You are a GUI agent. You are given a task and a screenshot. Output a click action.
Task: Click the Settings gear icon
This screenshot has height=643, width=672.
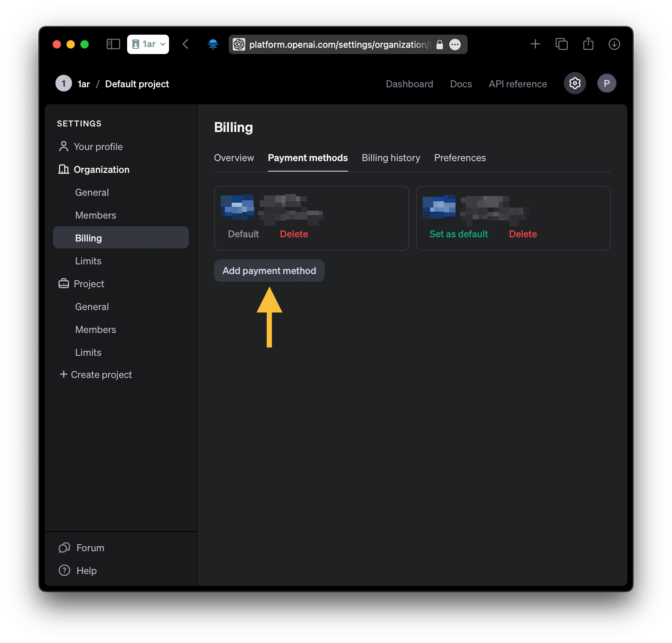click(x=574, y=83)
